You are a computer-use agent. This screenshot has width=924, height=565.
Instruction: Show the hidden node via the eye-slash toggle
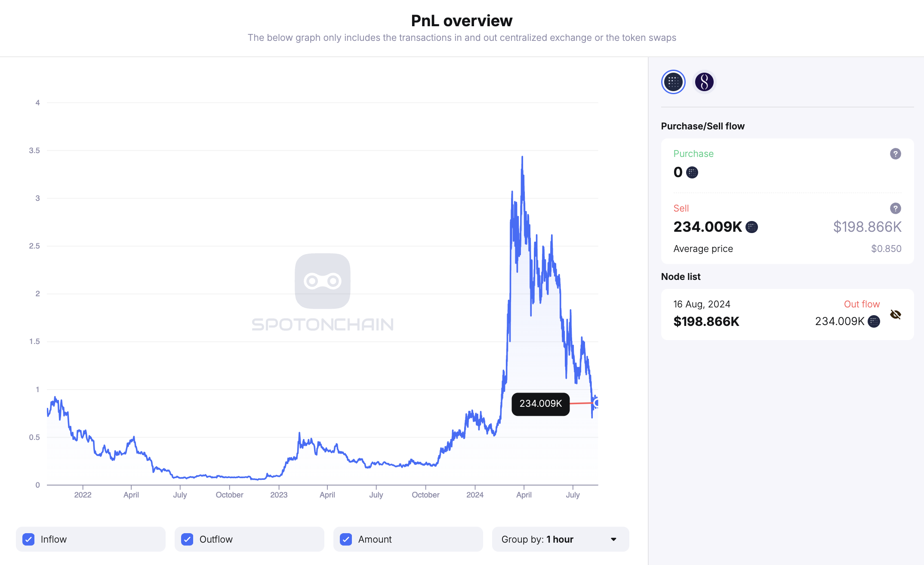coord(896,314)
